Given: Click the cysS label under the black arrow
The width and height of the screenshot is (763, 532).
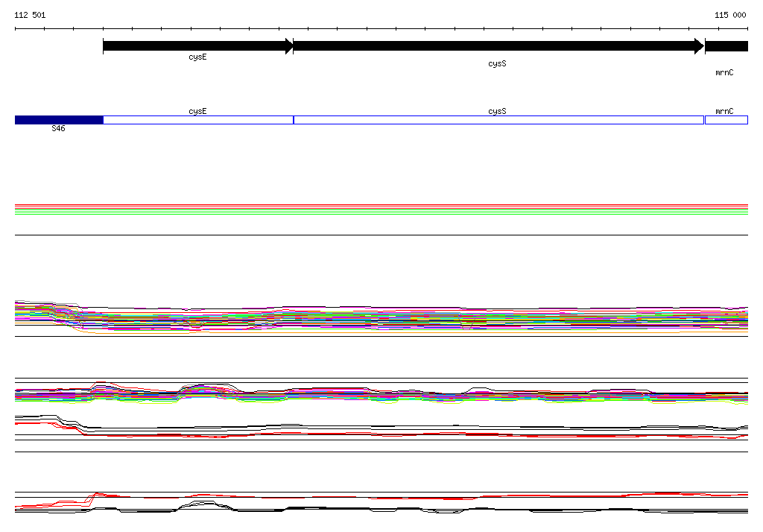Looking at the screenshot, I should [x=497, y=64].
